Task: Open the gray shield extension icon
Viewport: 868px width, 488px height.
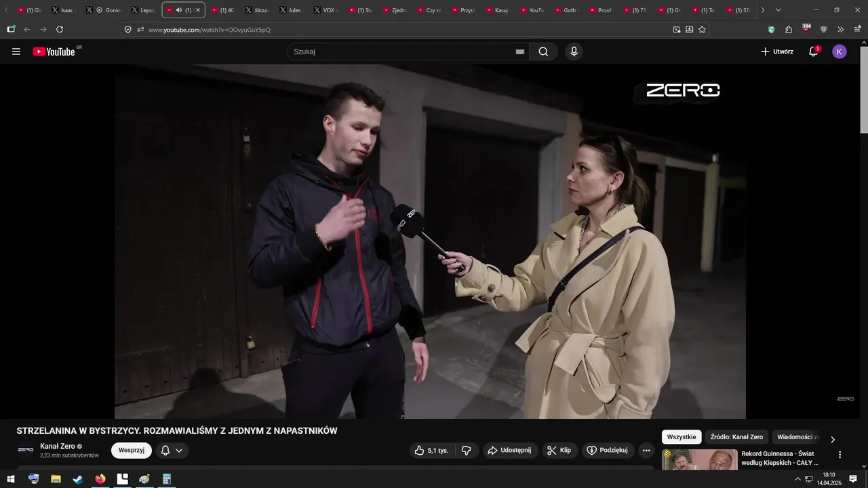Action: pyautogui.click(x=823, y=29)
